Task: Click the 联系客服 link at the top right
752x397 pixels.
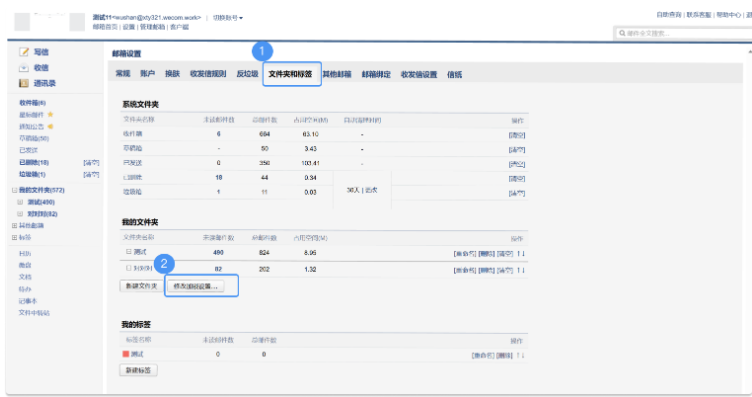Action: tap(699, 15)
